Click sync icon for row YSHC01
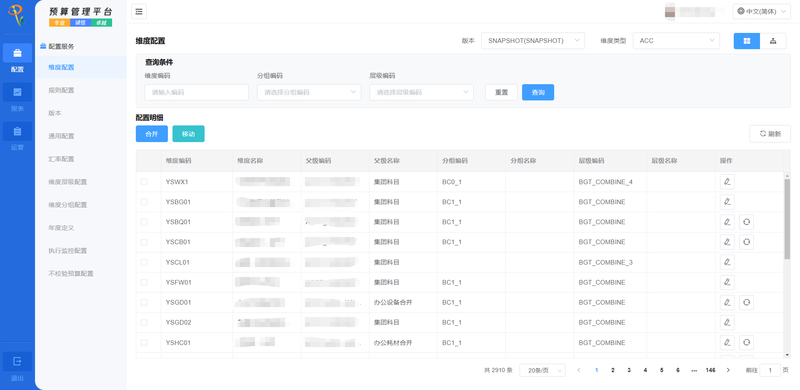Image resolution: width=800 pixels, height=390 pixels. [x=746, y=343]
